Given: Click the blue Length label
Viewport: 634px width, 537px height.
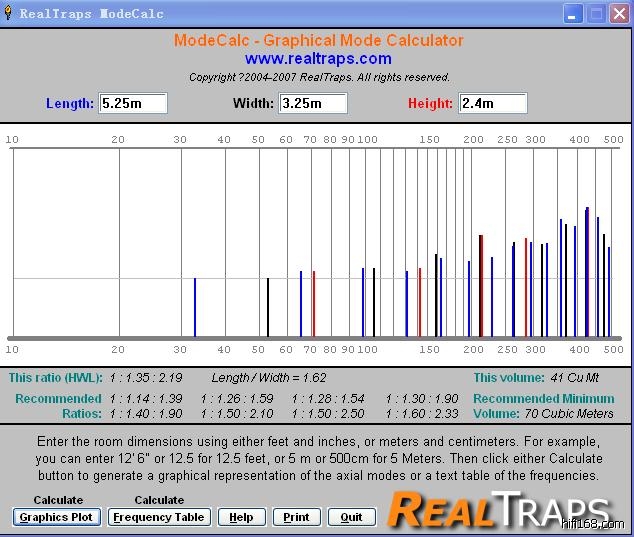Looking at the screenshot, I should [70, 103].
